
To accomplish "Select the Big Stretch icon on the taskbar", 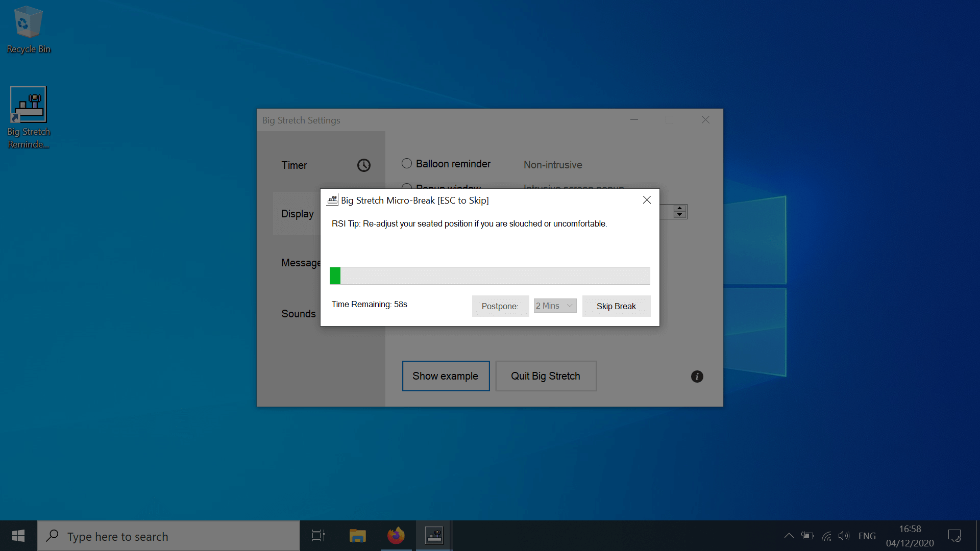I will point(434,536).
